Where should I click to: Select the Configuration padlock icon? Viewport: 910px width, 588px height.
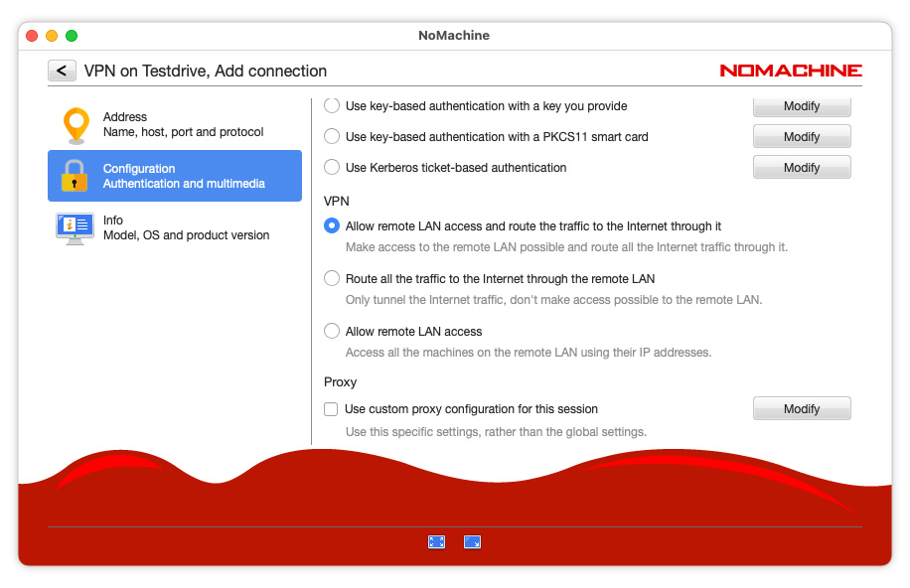coord(76,176)
